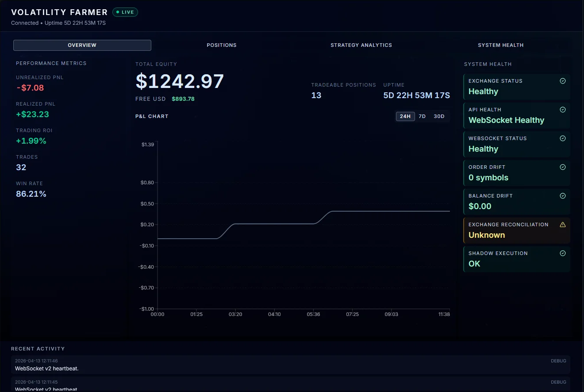Switch P&L chart to 30D

(x=439, y=116)
